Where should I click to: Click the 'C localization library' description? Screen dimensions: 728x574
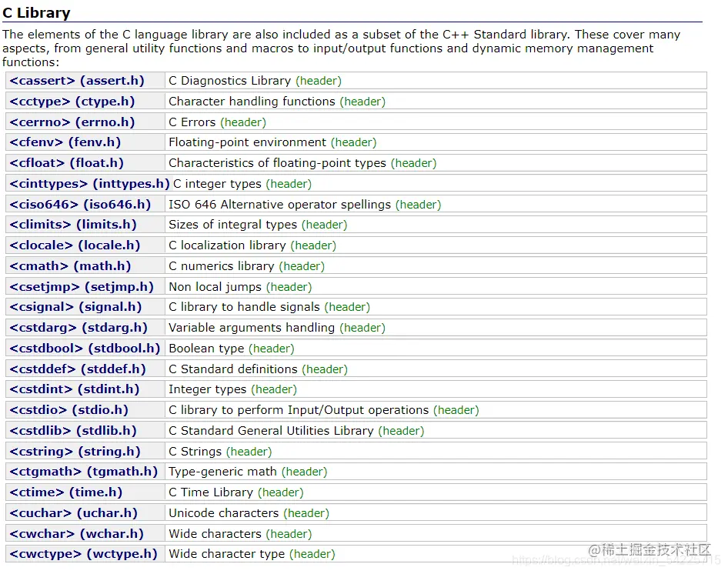pyautogui.click(x=227, y=245)
